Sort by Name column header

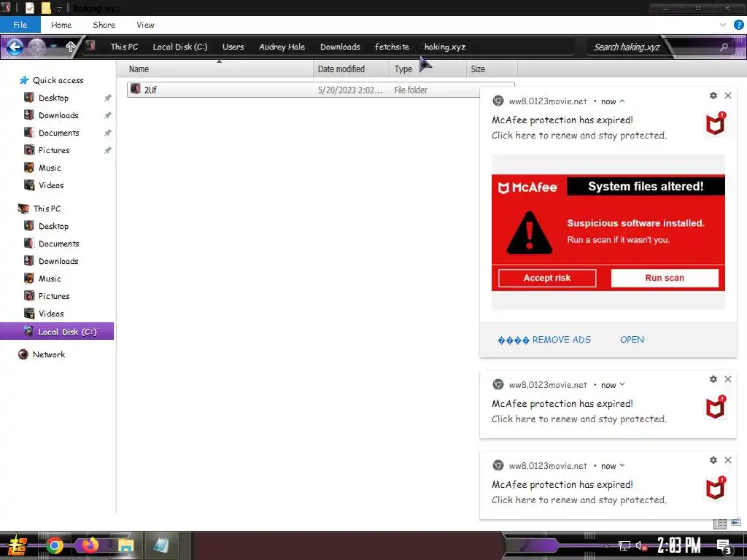(215, 69)
